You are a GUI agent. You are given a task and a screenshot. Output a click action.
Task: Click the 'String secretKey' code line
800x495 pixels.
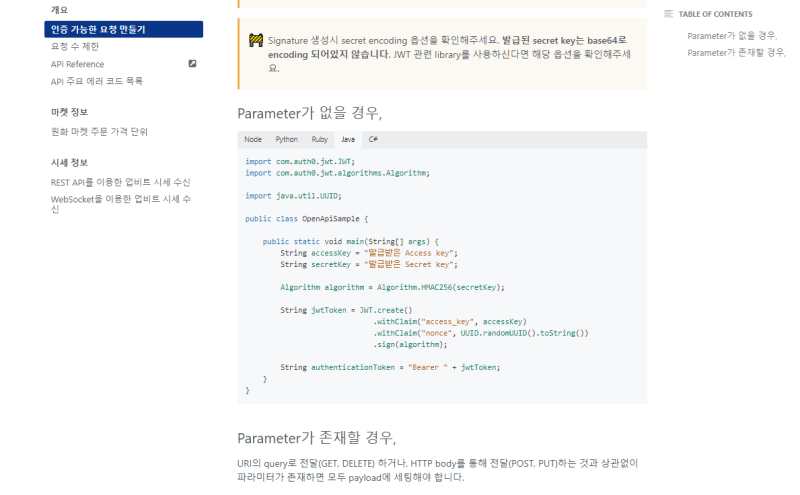coord(369,264)
